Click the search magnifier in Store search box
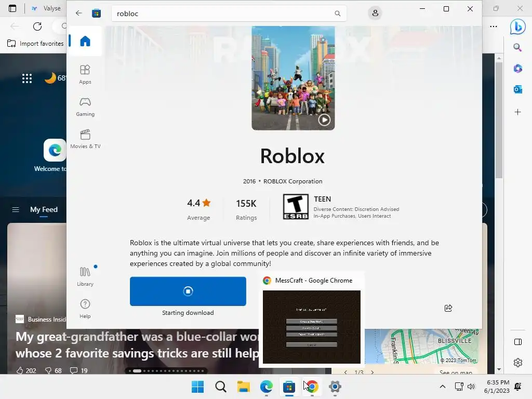 pos(337,13)
